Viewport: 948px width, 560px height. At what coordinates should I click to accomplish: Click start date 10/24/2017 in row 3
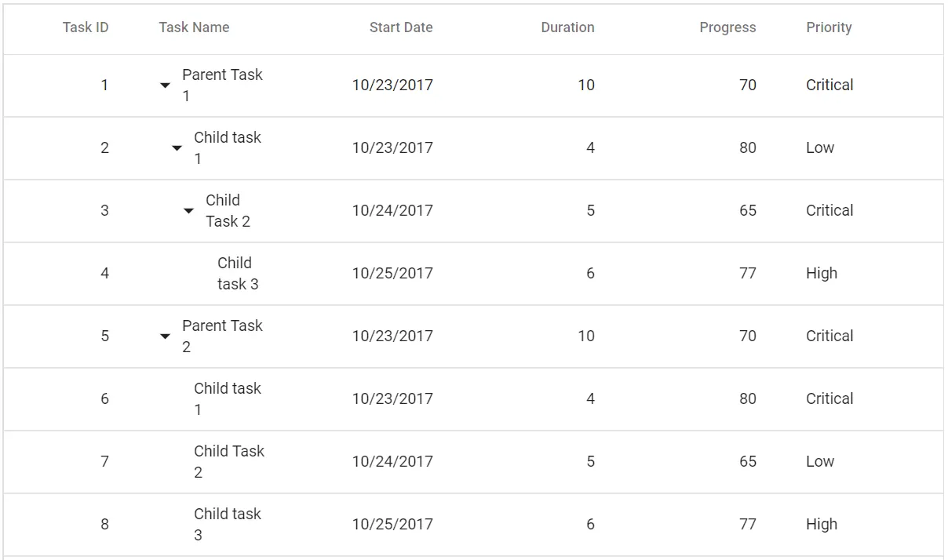392,211
